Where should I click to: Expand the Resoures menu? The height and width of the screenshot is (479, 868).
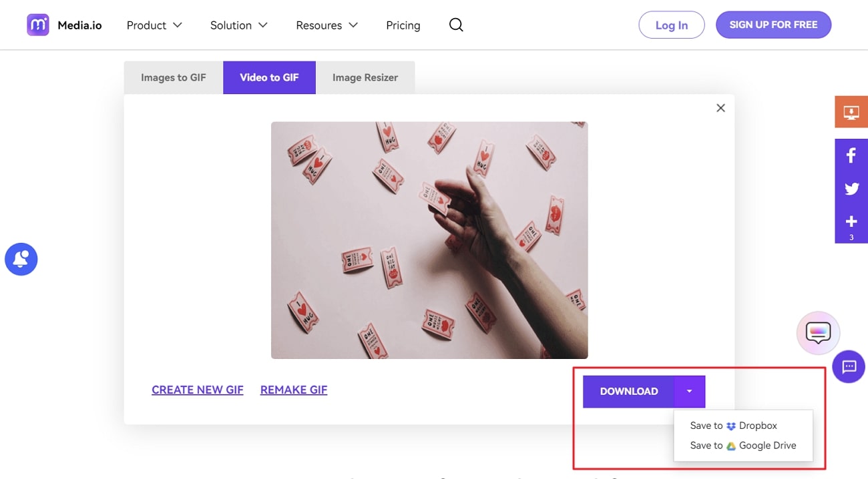pos(327,25)
